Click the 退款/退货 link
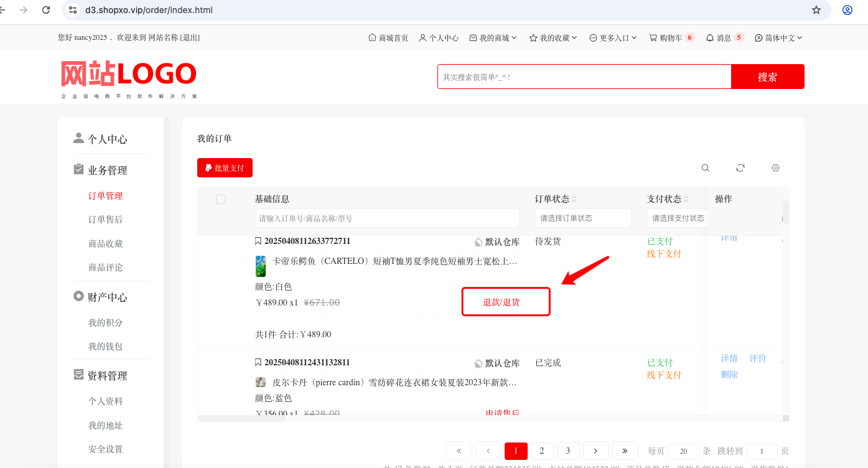868x468 pixels. tap(502, 302)
